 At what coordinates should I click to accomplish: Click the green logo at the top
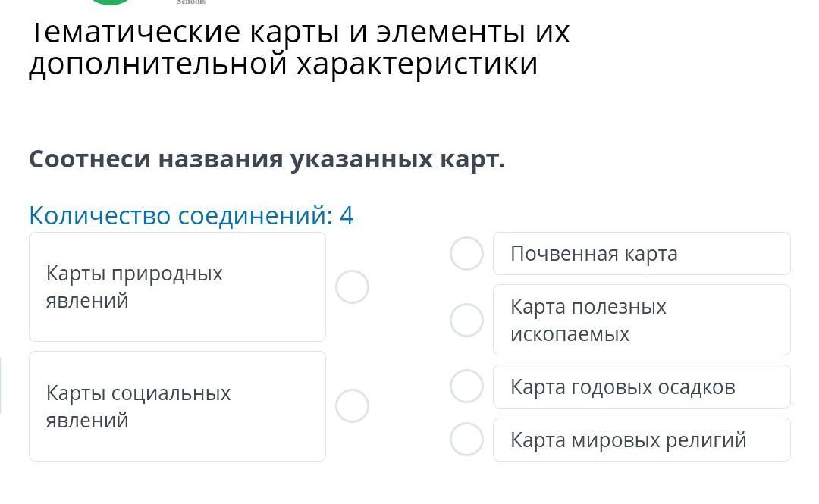point(111,2)
